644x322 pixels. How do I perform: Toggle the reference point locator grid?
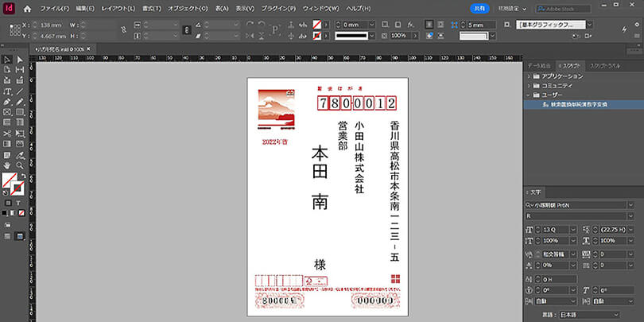14,30
